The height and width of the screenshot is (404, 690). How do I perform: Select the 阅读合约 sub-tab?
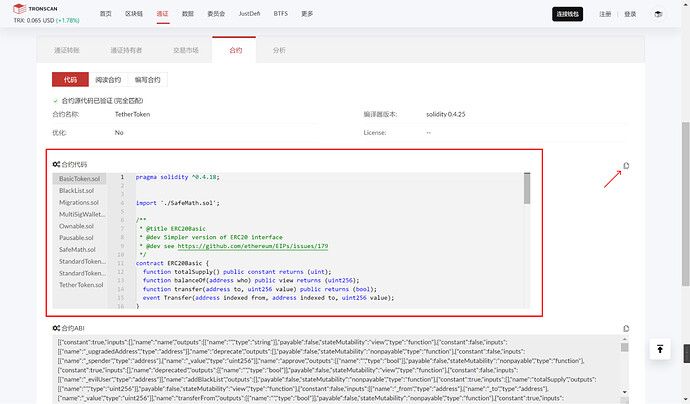click(108, 80)
